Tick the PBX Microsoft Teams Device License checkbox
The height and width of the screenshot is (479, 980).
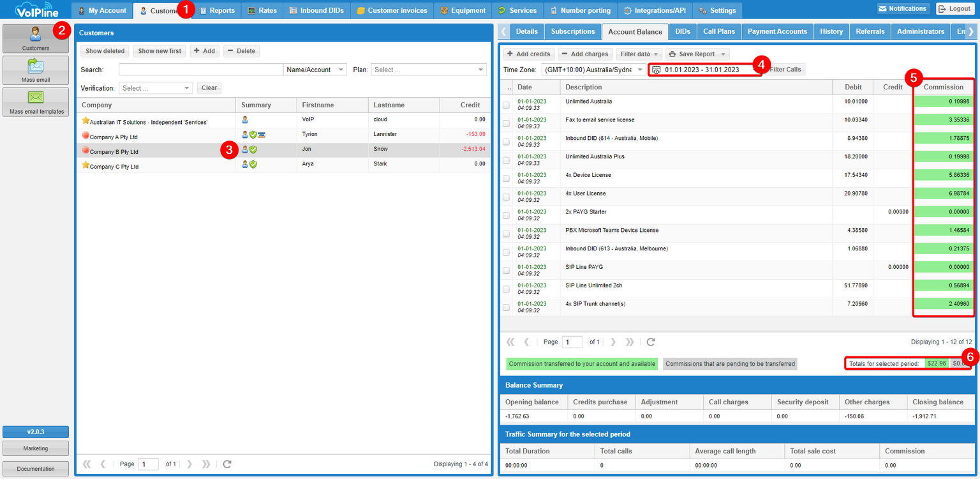(506, 234)
